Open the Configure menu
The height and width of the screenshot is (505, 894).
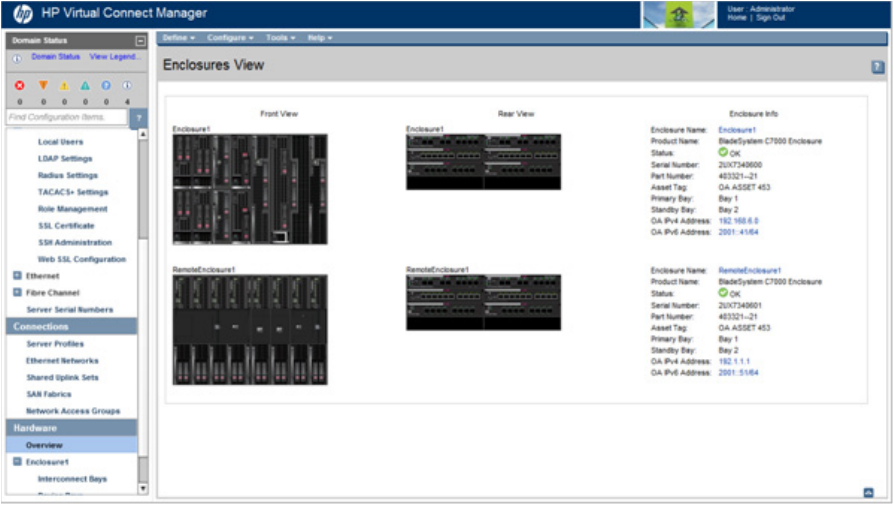tap(230, 38)
